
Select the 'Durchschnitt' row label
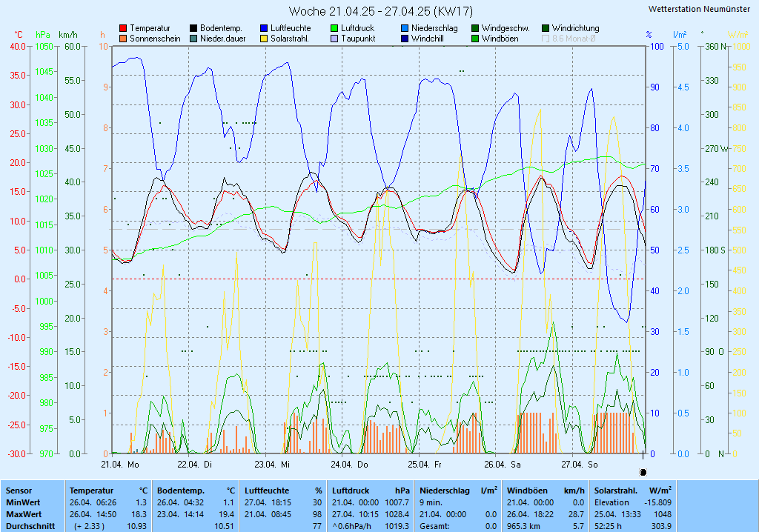point(30,526)
